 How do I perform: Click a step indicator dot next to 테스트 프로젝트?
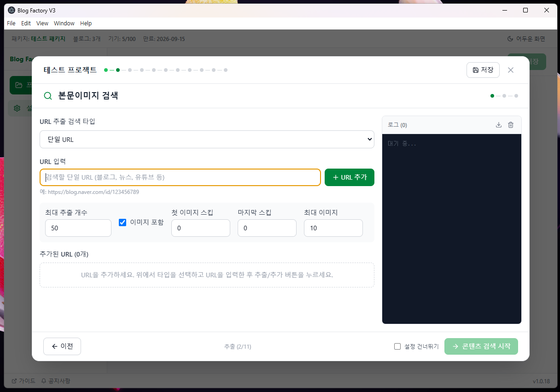[x=118, y=70]
